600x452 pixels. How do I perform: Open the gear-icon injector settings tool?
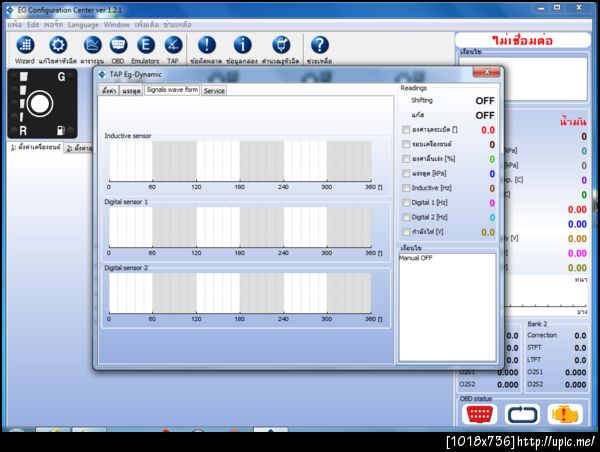point(58,50)
